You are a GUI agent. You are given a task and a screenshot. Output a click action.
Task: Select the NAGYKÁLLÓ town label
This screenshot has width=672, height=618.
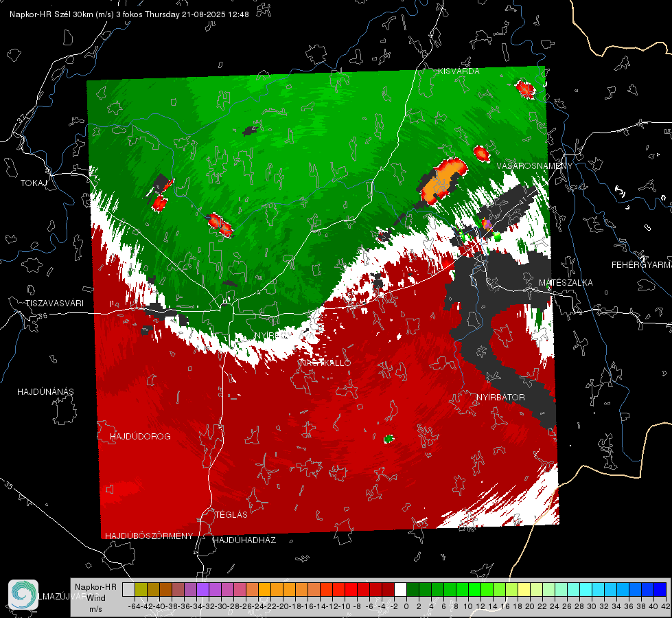click(325, 363)
